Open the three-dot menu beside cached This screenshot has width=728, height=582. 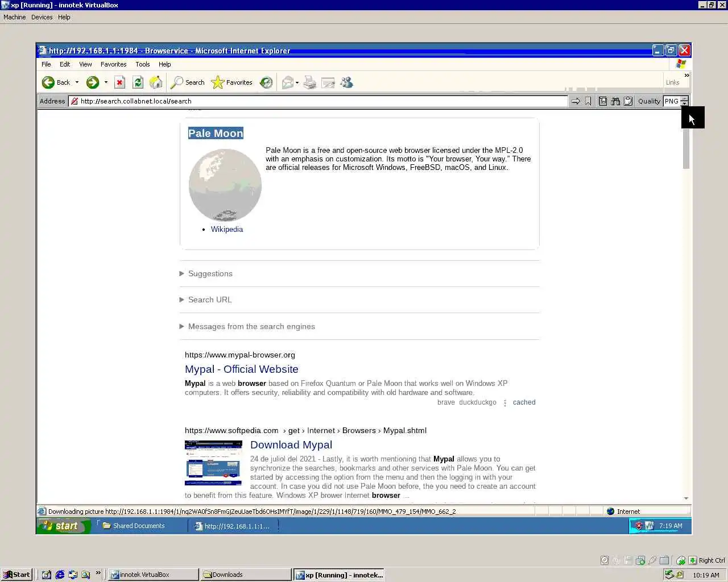(x=505, y=403)
